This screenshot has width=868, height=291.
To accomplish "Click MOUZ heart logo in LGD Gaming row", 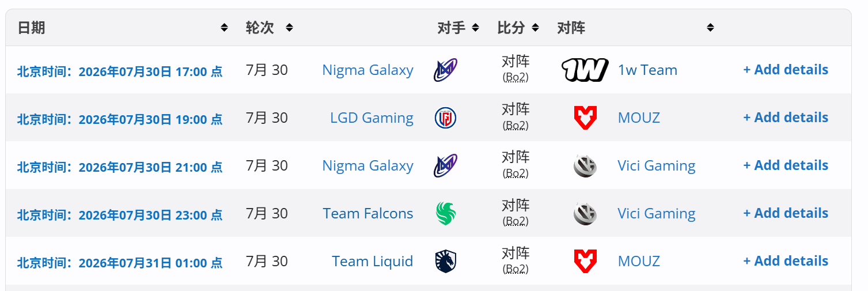I will tap(585, 118).
